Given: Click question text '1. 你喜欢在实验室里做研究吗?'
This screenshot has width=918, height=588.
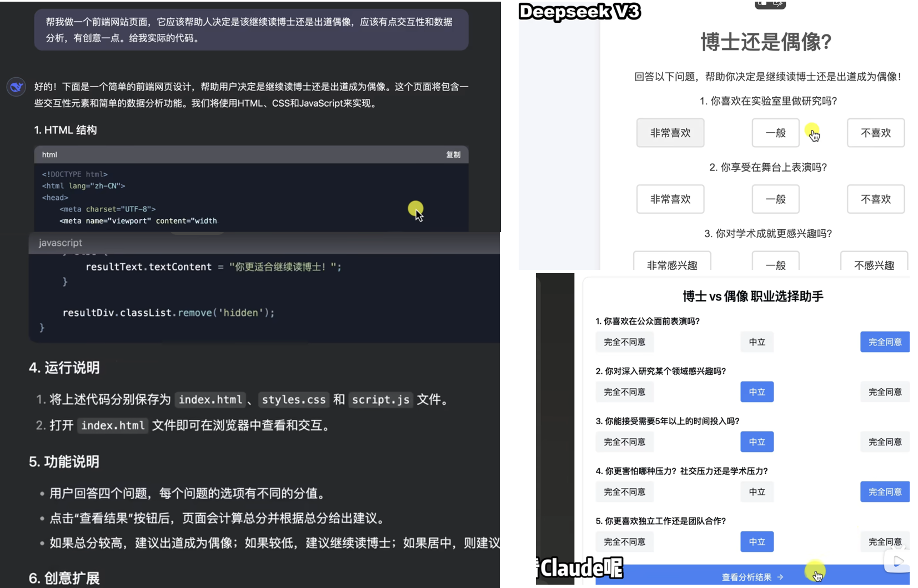Looking at the screenshot, I should click(768, 101).
